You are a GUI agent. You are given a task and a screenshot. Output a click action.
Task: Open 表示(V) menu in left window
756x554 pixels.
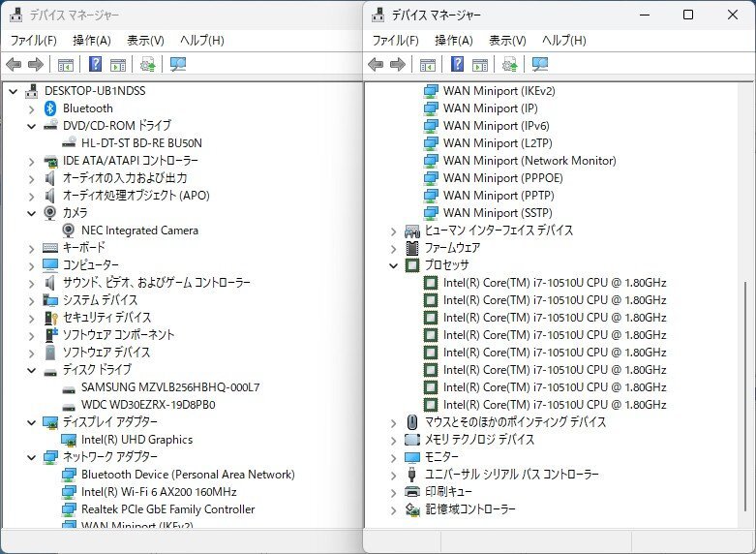point(145,40)
